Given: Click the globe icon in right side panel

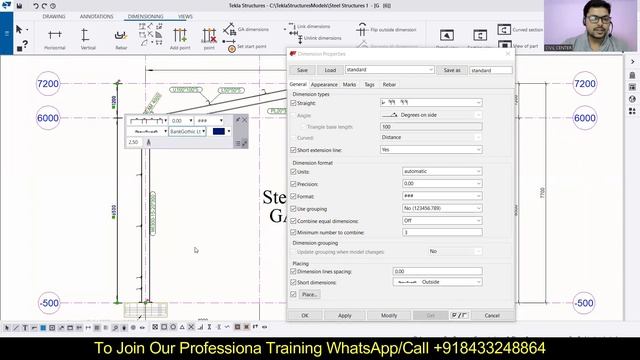Looking at the screenshot, I should point(632,99).
